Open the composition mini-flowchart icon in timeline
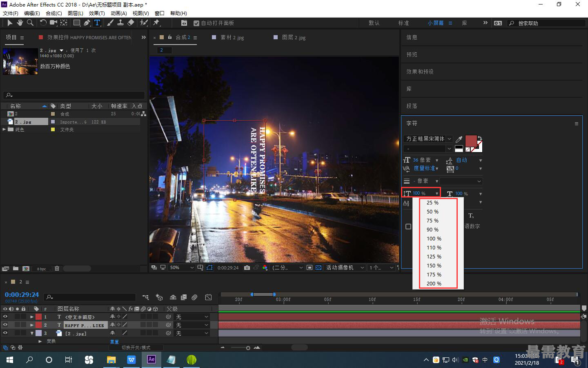 [x=145, y=297]
